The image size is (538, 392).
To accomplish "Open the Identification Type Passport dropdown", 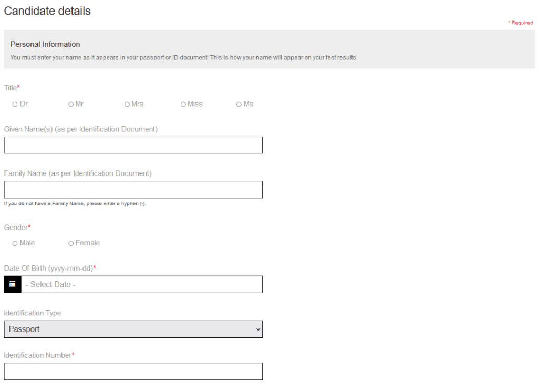I will tap(133, 329).
